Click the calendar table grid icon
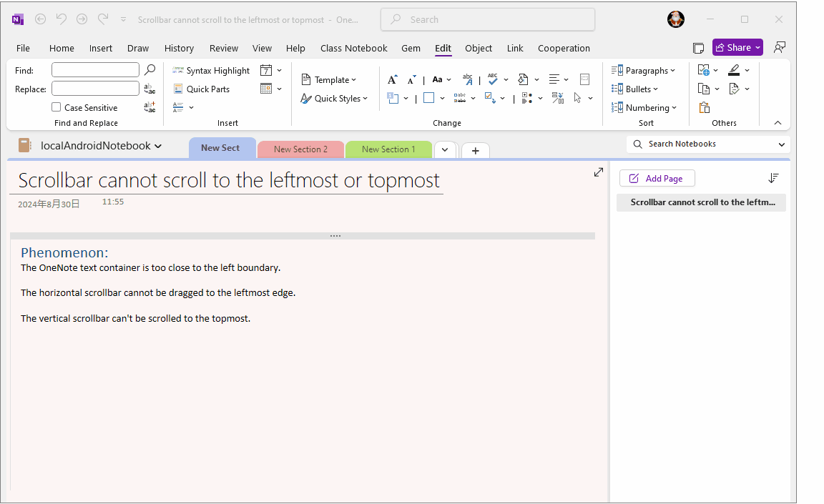The image size is (824, 504). point(266,89)
